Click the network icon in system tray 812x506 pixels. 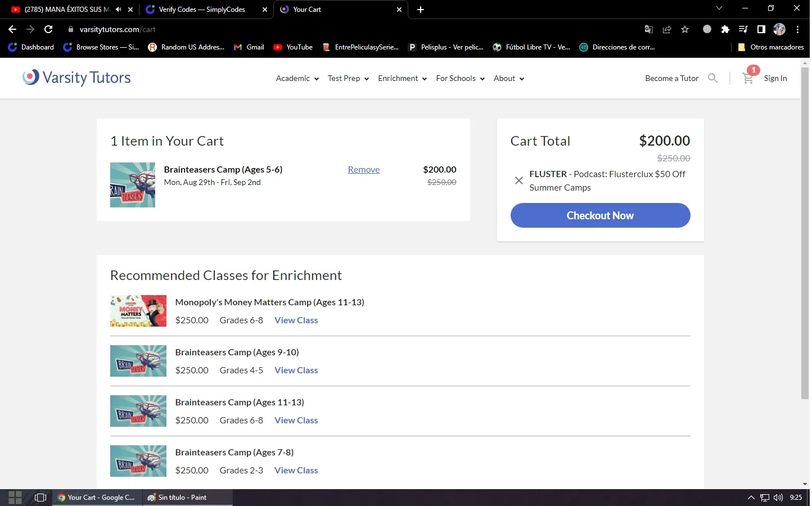tap(765, 498)
